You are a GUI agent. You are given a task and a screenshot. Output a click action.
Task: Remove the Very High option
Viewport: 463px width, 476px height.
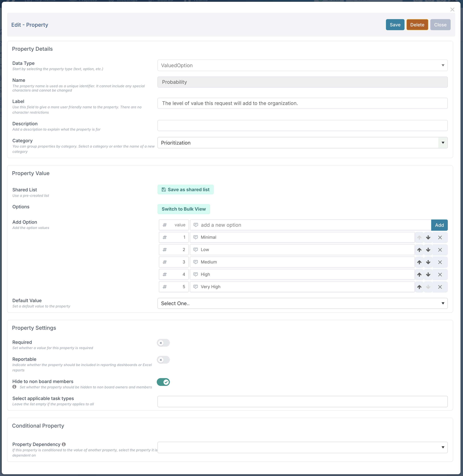[x=440, y=287]
